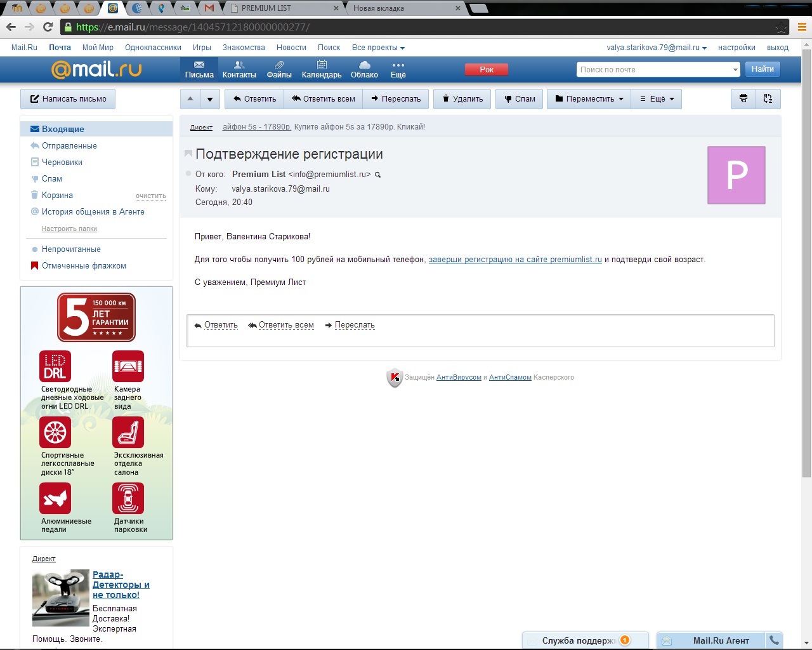Reload the page in the browser
The width and height of the screenshot is (812, 650).
point(48,27)
